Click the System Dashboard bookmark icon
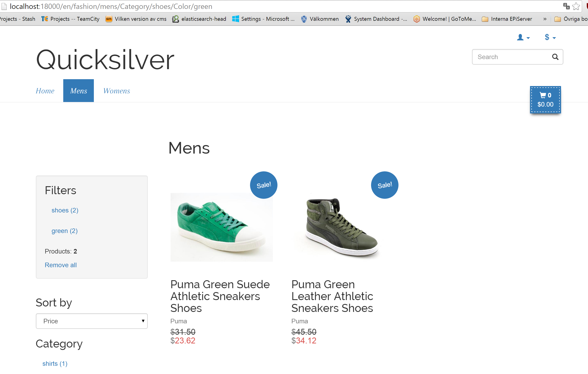Image resolution: width=588 pixels, height=374 pixels. point(348,19)
